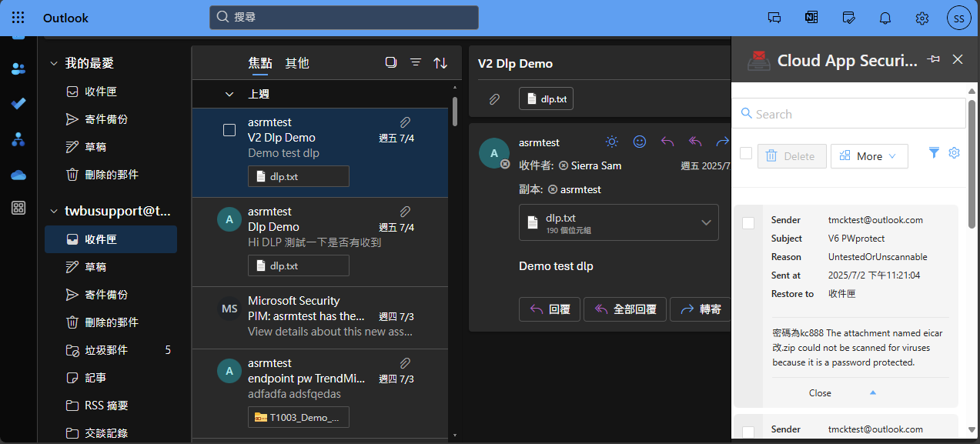Viewport: 980px width, 444px height.
Task: Click the Cloud App Security search field
Action: point(848,114)
